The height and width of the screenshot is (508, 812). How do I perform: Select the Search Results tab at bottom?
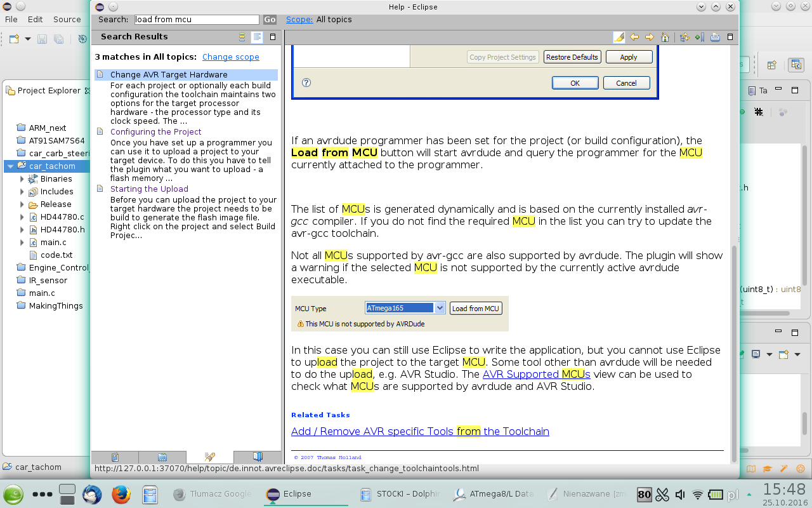pos(210,457)
